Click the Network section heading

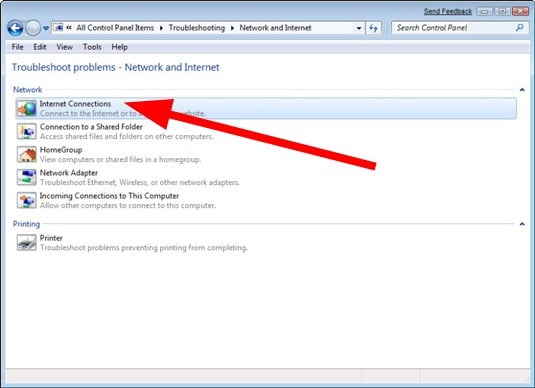(27, 90)
